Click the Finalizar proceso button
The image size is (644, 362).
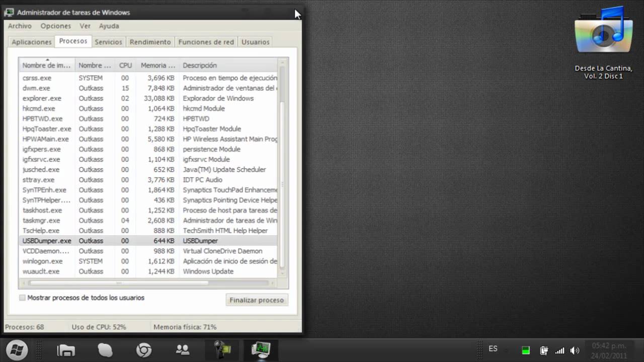click(x=257, y=300)
